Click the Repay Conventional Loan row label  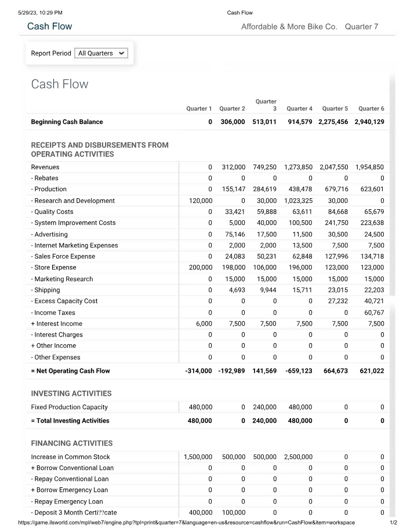point(70,479)
